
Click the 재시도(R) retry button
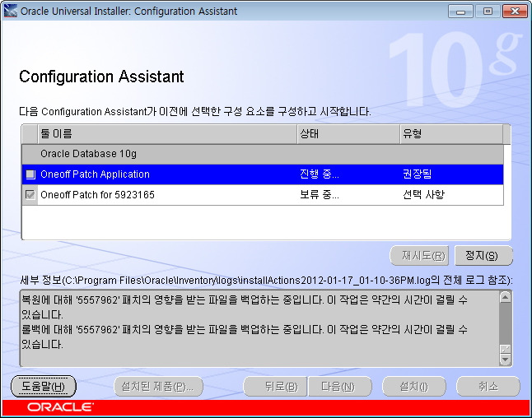click(x=419, y=256)
